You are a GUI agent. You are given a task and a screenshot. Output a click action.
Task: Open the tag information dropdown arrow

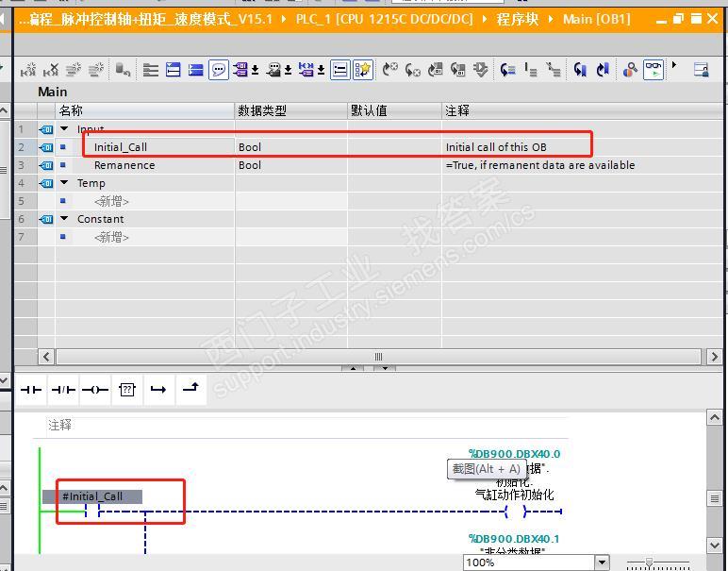(x=288, y=70)
